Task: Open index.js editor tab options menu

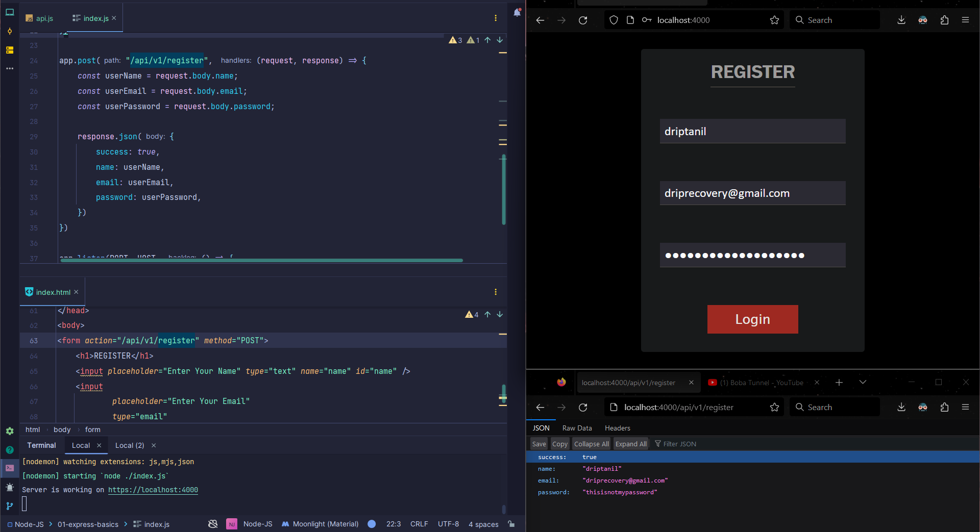Action: [496, 18]
